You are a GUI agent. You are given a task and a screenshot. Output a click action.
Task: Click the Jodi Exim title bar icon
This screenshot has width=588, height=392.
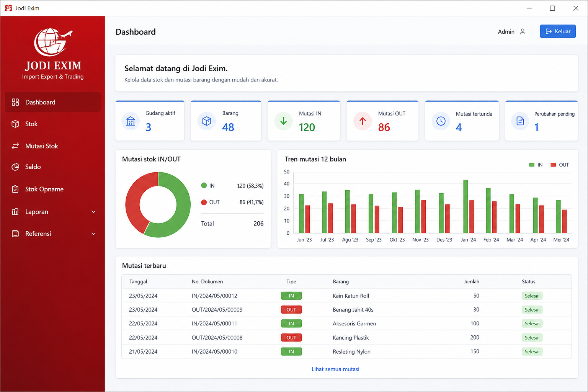[8, 8]
